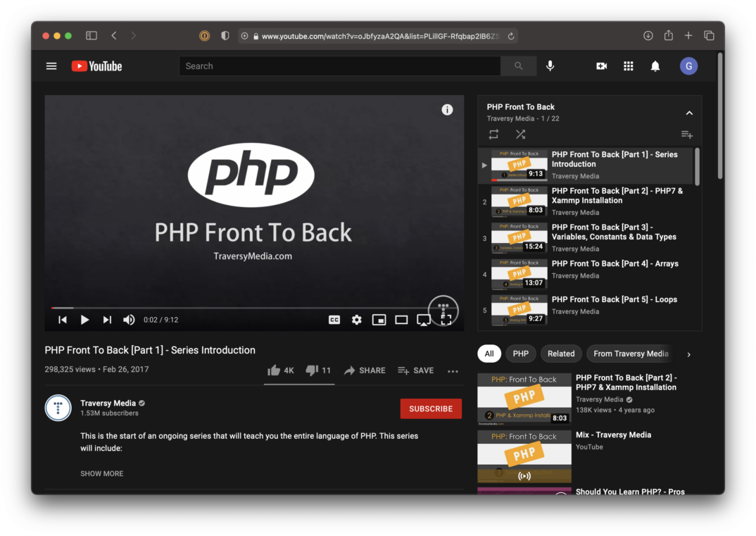This screenshot has height=536, width=756.
Task: Enable shuffle on the playlist
Action: tap(520, 134)
